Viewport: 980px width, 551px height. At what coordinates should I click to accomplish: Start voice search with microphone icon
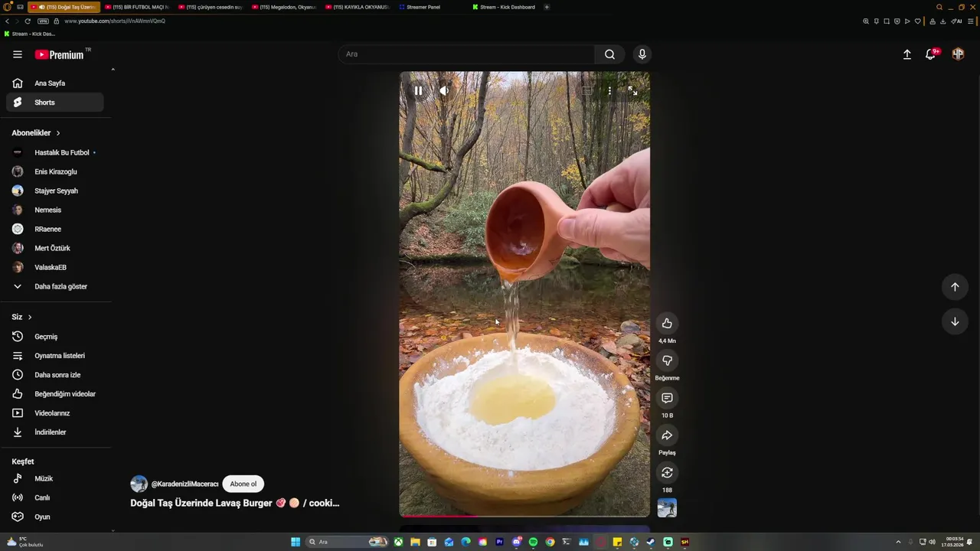642,54
